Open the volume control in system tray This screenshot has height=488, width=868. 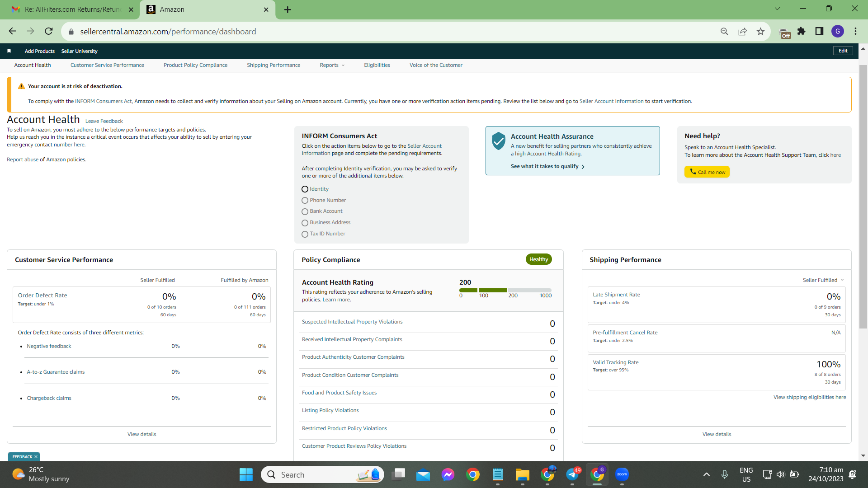click(x=780, y=474)
